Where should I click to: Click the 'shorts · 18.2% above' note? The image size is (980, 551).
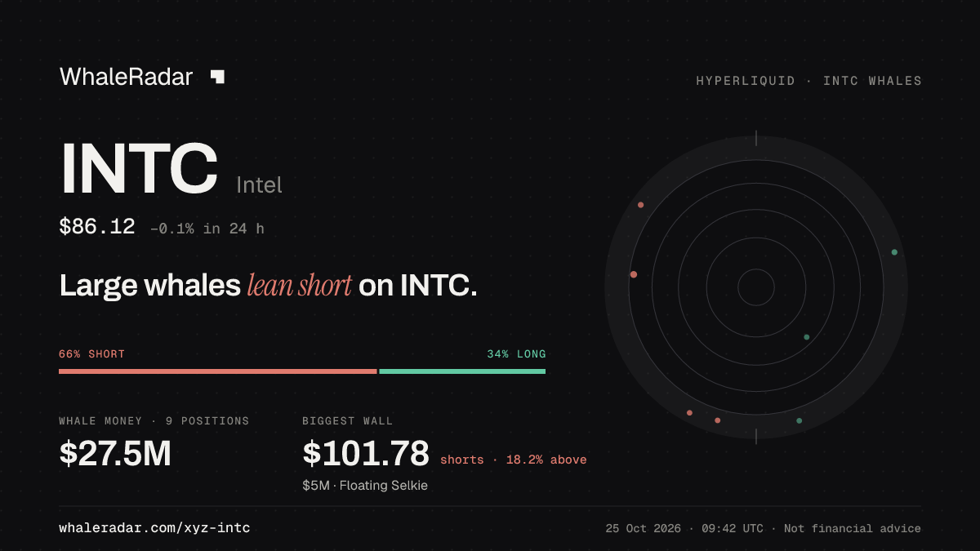point(514,460)
